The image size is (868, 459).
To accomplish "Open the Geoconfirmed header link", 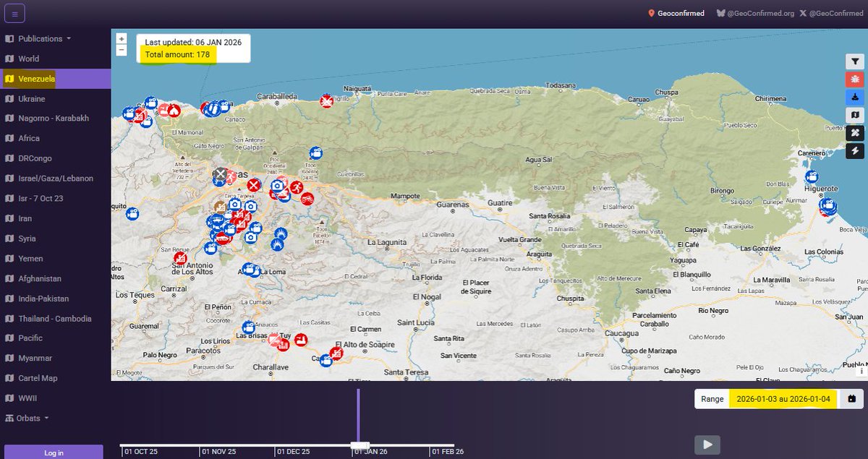I will point(676,13).
